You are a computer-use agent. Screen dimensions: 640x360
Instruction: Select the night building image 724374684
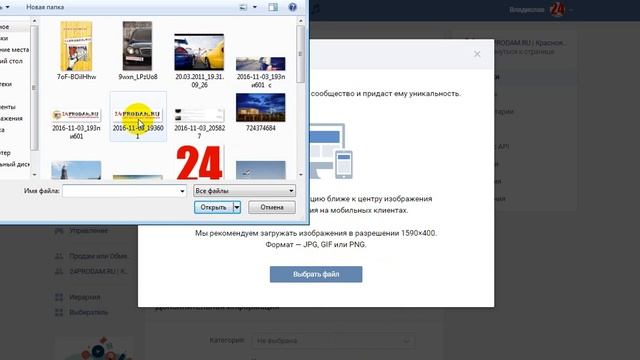click(261, 112)
